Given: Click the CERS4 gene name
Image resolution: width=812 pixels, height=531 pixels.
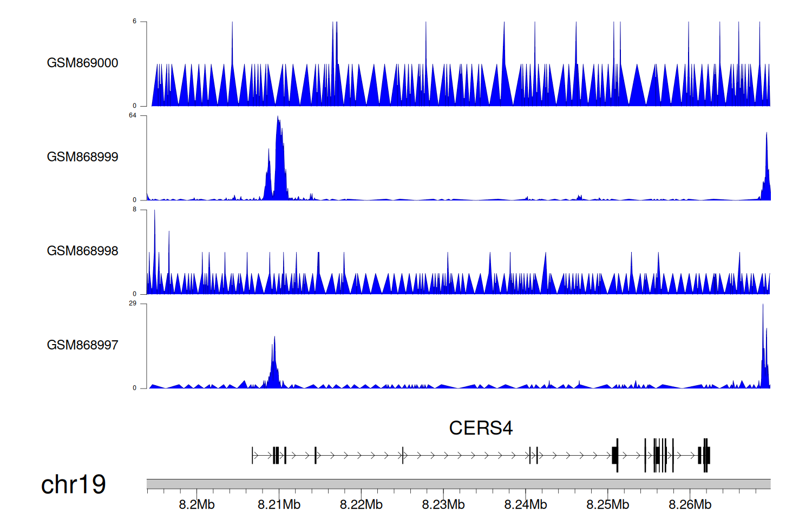Looking at the screenshot, I should (480, 428).
